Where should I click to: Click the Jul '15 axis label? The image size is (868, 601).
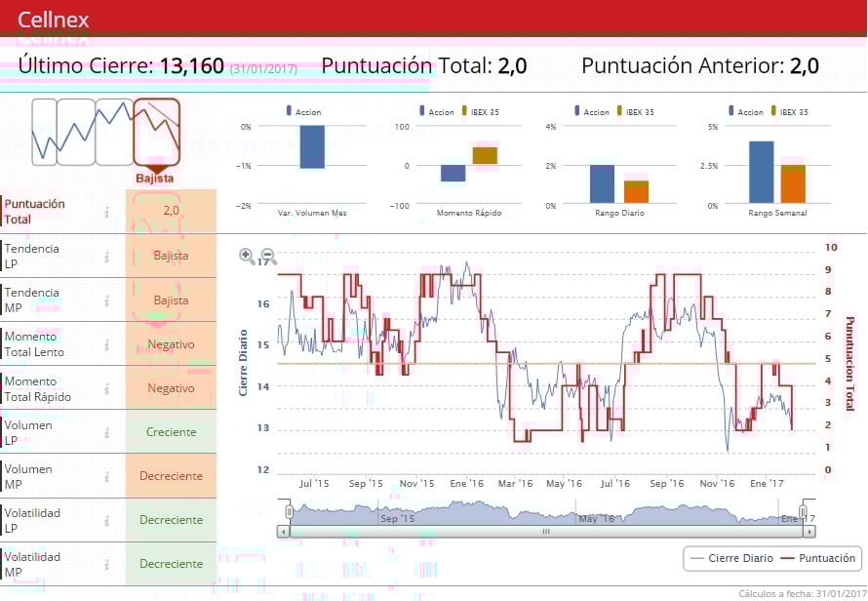click(314, 484)
